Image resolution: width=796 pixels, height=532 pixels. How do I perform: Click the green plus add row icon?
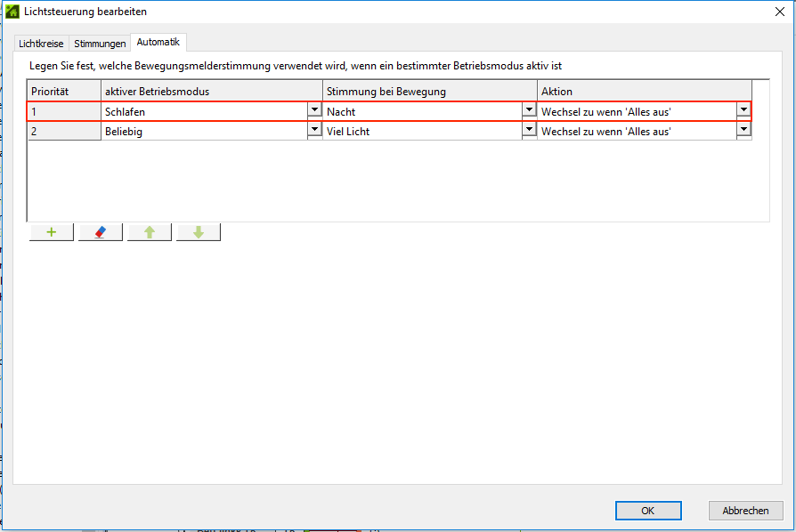(x=52, y=232)
